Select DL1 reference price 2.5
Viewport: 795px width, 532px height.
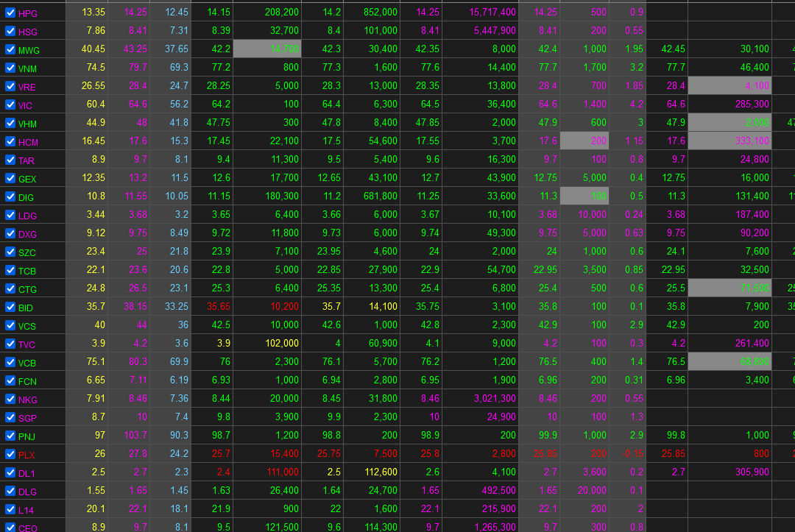coord(99,472)
